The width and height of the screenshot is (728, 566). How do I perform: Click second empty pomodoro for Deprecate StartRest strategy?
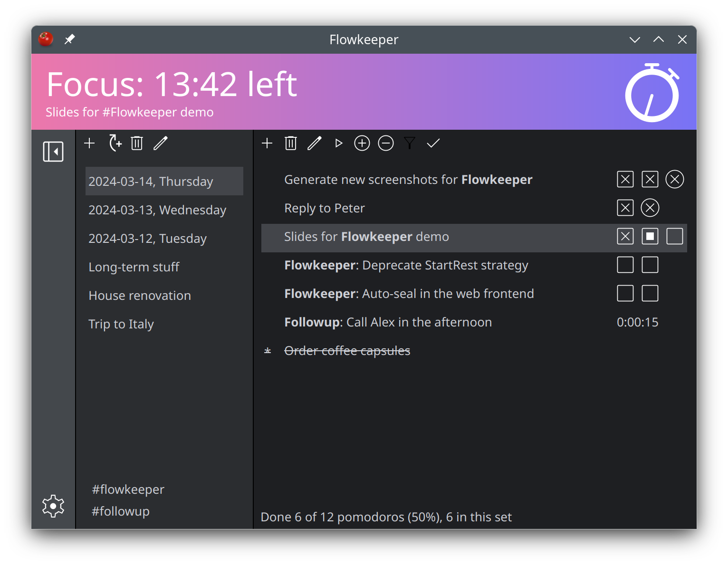pyautogui.click(x=650, y=265)
